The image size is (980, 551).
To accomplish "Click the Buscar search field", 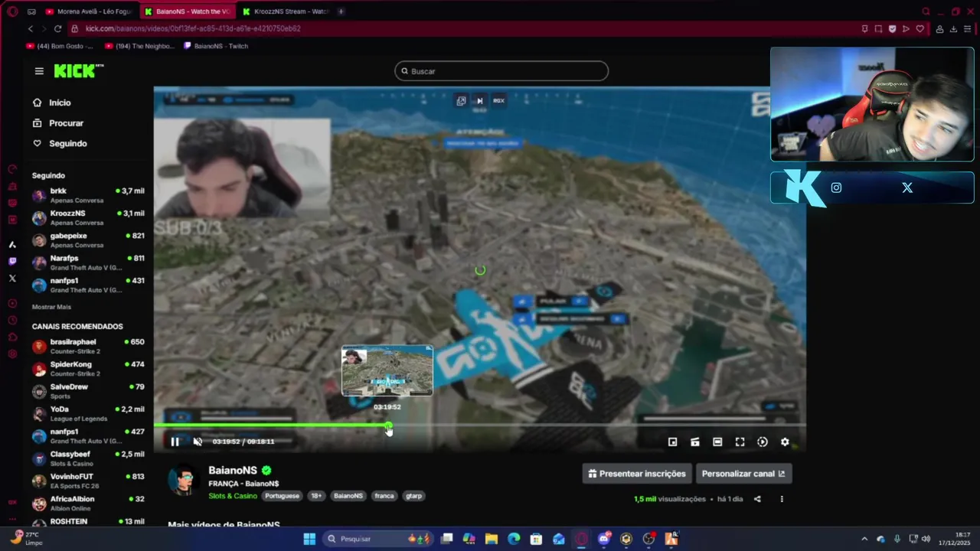I will pyautogui.click(x=501, y=71).
